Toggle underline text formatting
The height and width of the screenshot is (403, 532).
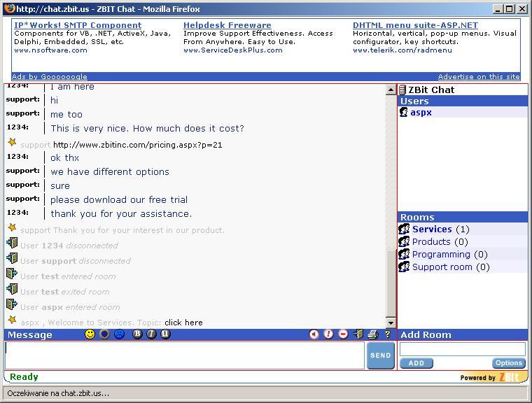165,334
